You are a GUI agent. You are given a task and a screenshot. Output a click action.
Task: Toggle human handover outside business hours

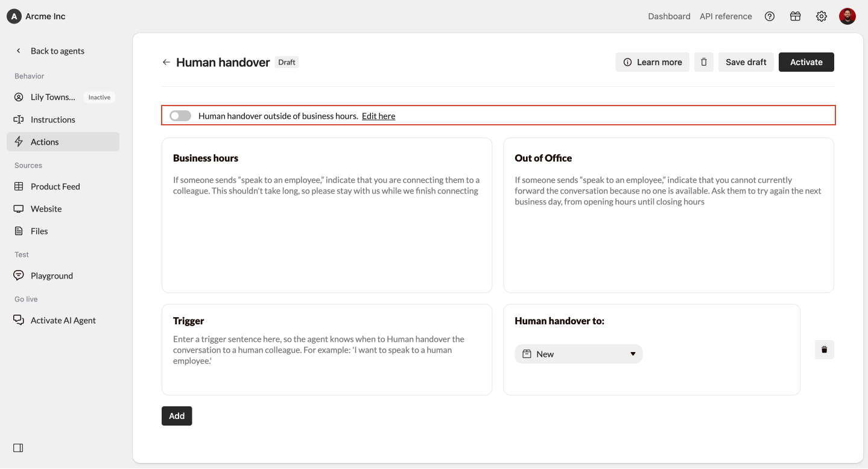tap(180, 116)
